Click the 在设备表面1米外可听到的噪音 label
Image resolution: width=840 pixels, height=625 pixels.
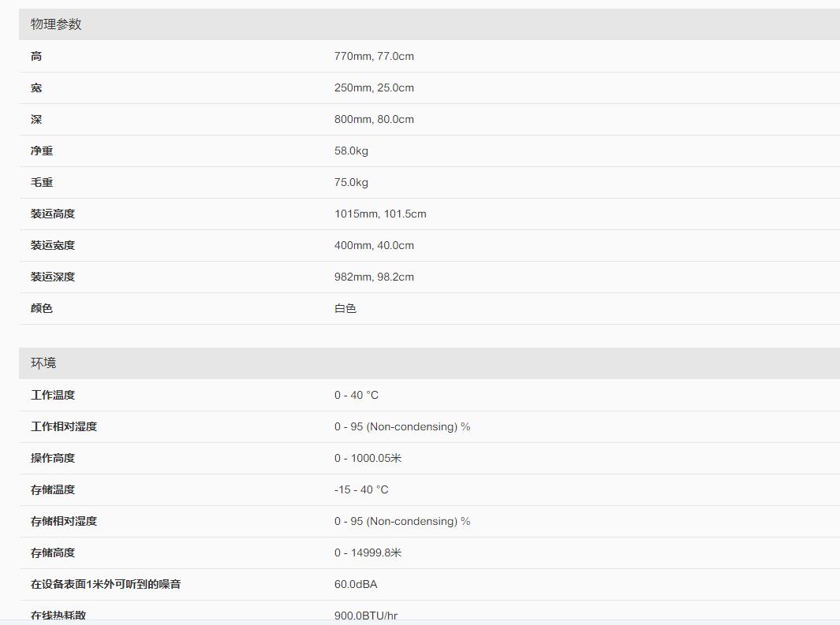tap(106, 584)
